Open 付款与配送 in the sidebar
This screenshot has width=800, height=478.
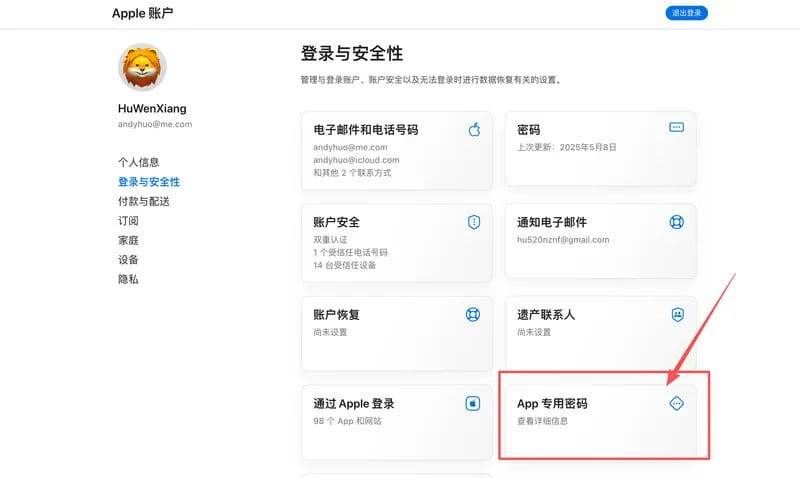point(144,201)
